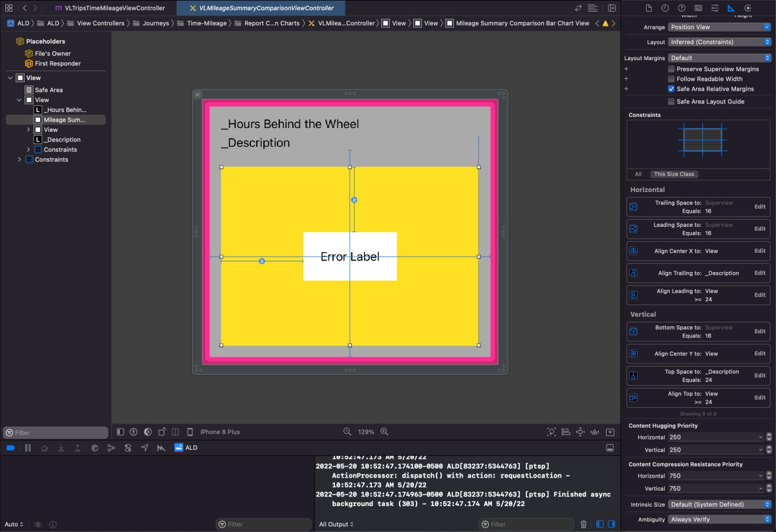Edit the Align Center X constraint
Viewport: 776px width, 532px height.
[x=760, y=251]
